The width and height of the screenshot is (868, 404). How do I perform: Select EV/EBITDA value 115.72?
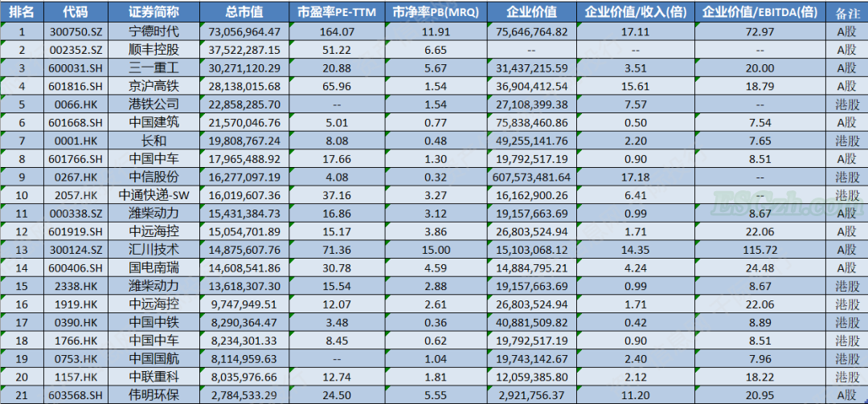coord(759,250)
